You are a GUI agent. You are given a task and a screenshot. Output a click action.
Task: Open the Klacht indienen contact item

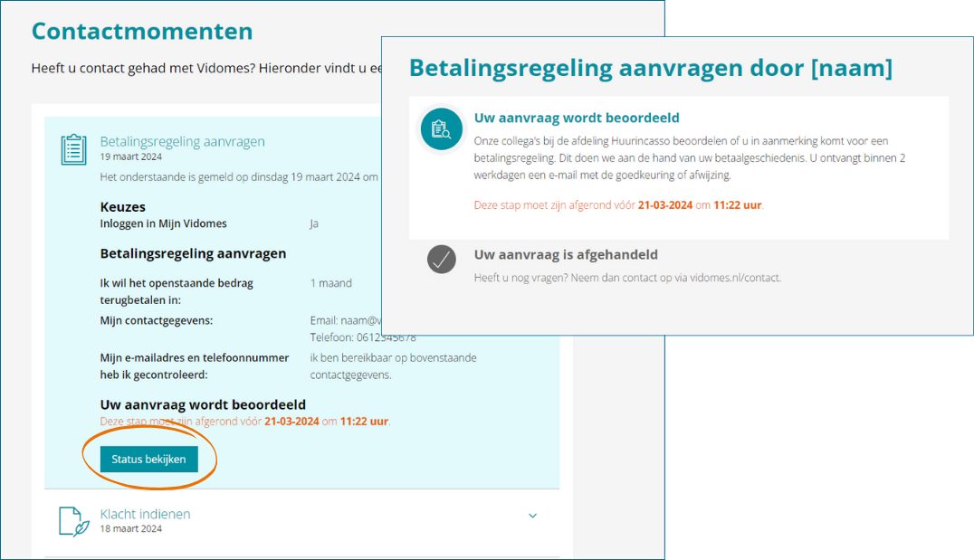(x=145, y=514)
